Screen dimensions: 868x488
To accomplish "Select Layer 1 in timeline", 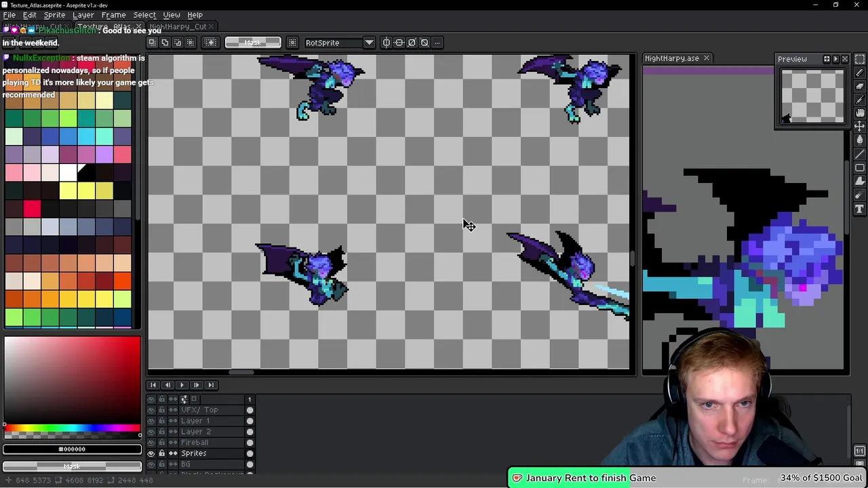I will (195, 421).
